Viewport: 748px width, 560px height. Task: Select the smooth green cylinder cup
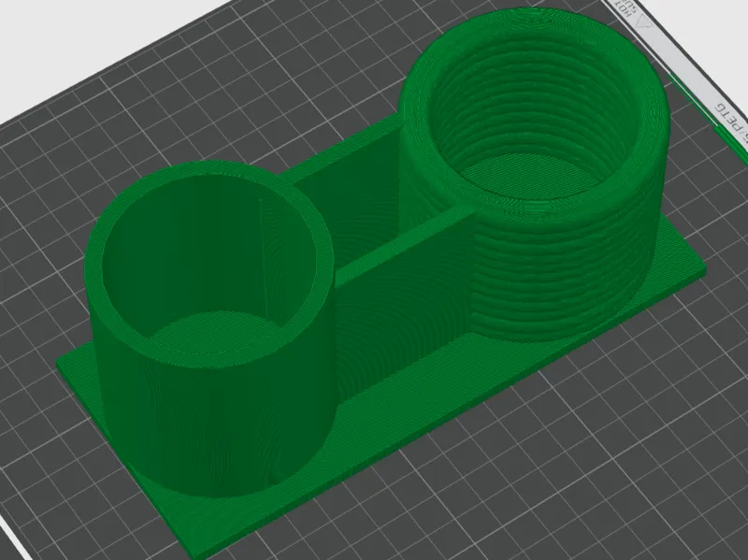click(x=209, y=329)
